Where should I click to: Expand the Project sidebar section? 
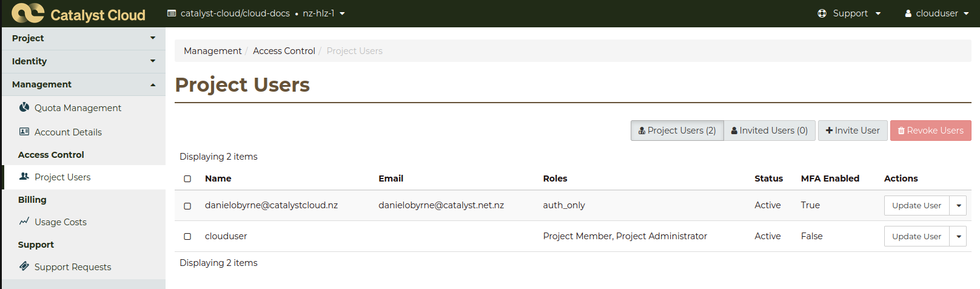[x=84, y=38]
